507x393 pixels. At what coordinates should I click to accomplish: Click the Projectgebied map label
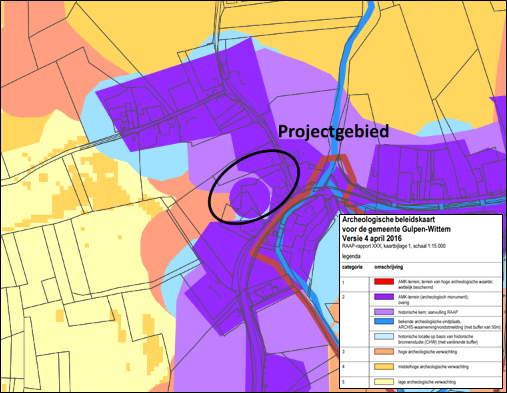pyautogui.click(x=333, y=132)
